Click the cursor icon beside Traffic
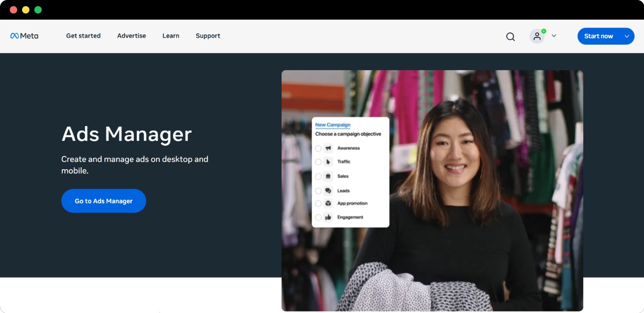644x313 pixels. (328, 162)
